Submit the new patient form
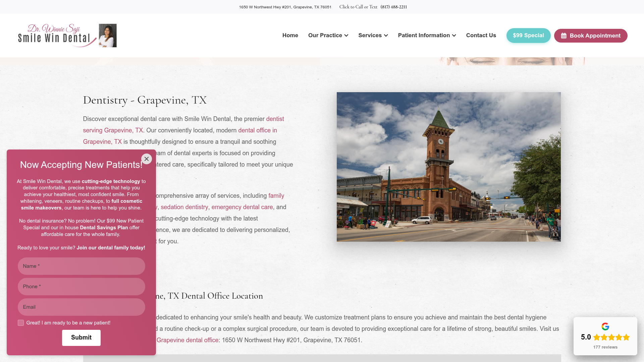The image size is (644, 362). tap(81, 338)
